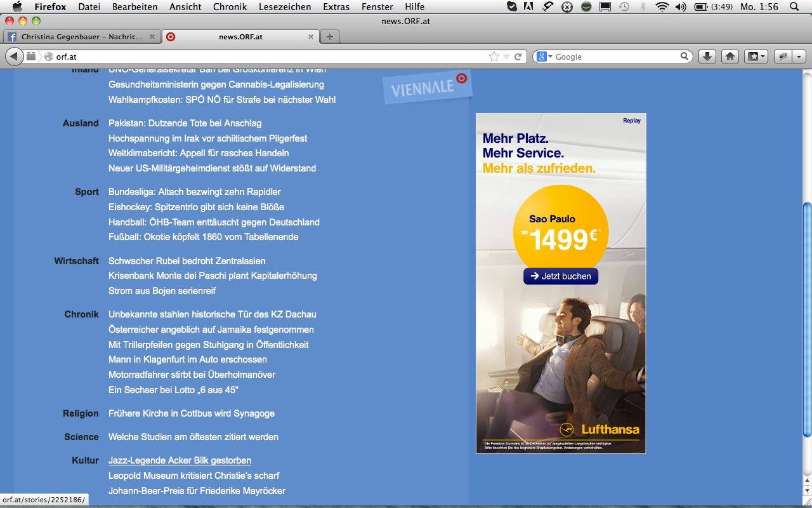Open headline Strom aus Bojen serienreif
Viewport: 812px width, 508px height.
[162, 291]
